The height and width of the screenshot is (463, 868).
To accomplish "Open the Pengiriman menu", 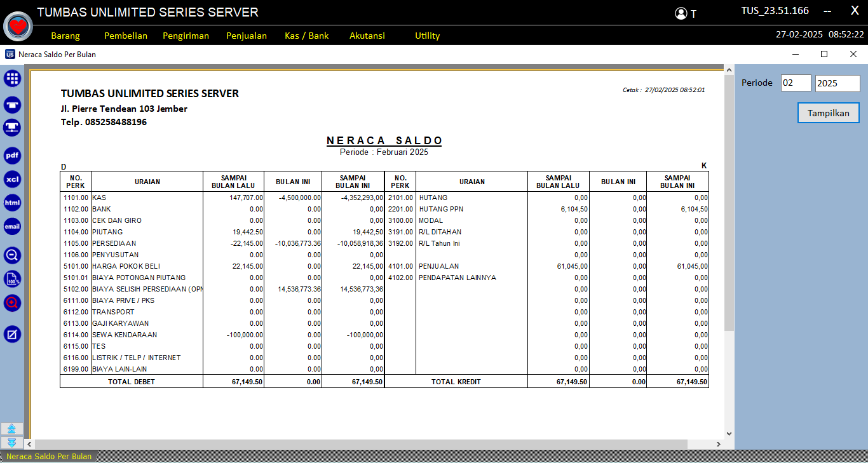I will (x=186, y=36).
